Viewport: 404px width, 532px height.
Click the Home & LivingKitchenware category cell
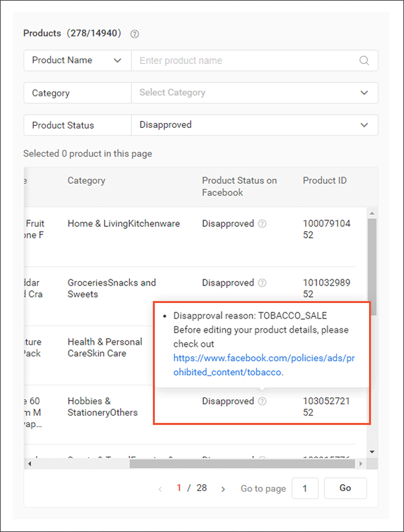click(x=124, y=224)
